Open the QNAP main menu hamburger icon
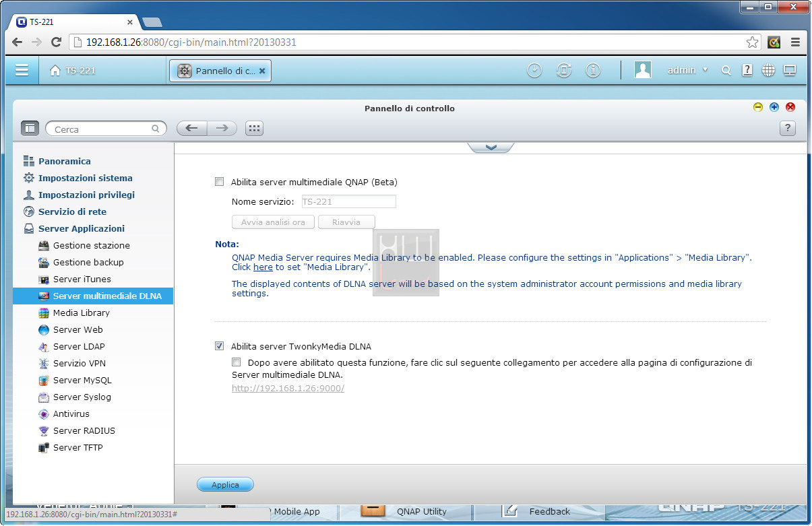Viewport: 812px width, 526px height. click(x=22, y=70)
